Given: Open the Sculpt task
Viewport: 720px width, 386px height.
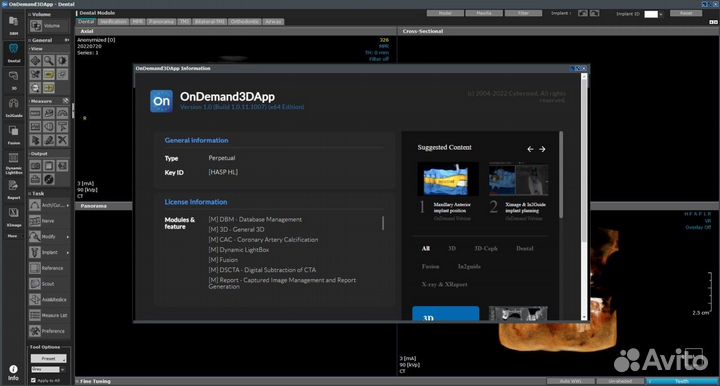Looking at the screenshot, I should pyautogui.click(x=48, y=284).
